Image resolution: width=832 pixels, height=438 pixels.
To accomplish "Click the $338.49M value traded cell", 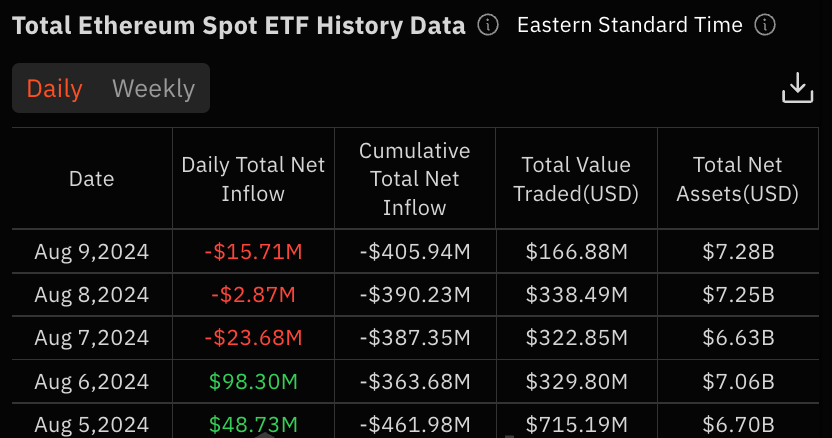I will [576, 295].
